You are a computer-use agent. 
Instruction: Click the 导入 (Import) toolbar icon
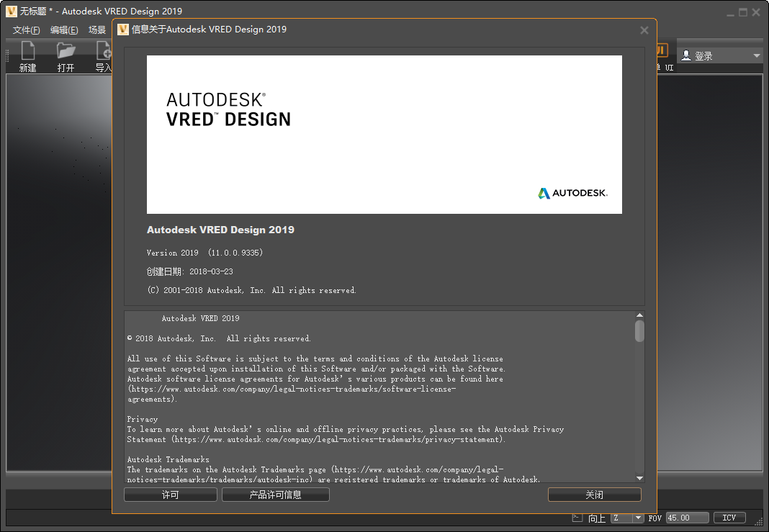(104, 51)
